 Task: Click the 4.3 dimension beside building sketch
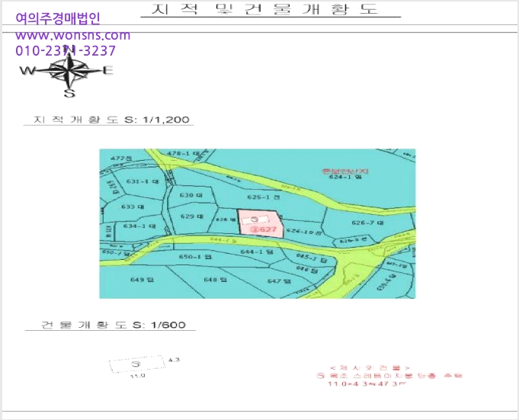coord(174,360)
